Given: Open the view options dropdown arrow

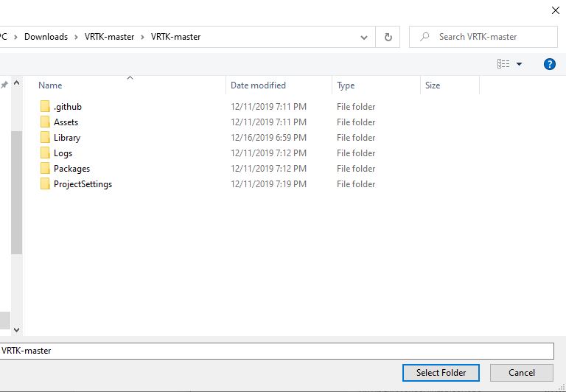Looking at the screenshot, I should pyautogui.click(x=519, y=64).
